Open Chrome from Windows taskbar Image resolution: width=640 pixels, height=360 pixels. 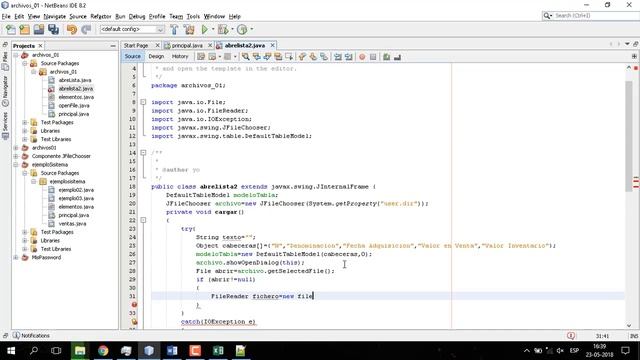pos(103,351)
